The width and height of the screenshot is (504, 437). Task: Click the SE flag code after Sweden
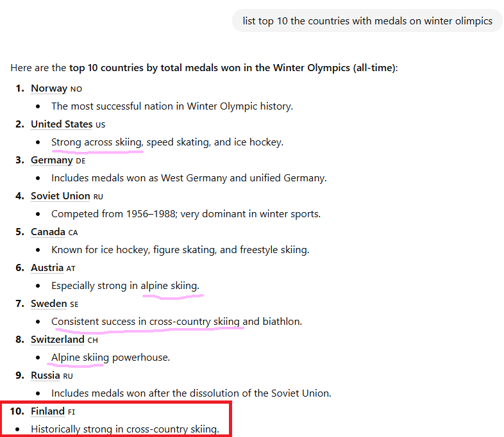tap(74, 304)
